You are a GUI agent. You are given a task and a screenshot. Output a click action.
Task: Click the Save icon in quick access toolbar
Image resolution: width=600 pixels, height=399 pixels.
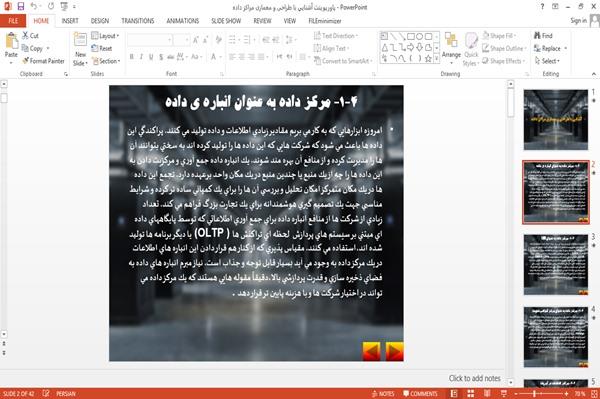(x=21, y=6)
